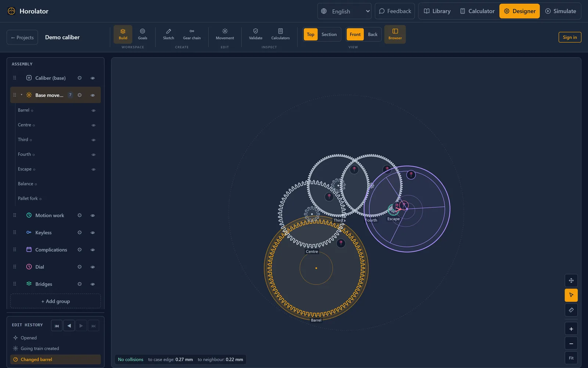Click Add group button
Image resolution: width=588 pixels, height=368 pixels.
coord(55,301)
